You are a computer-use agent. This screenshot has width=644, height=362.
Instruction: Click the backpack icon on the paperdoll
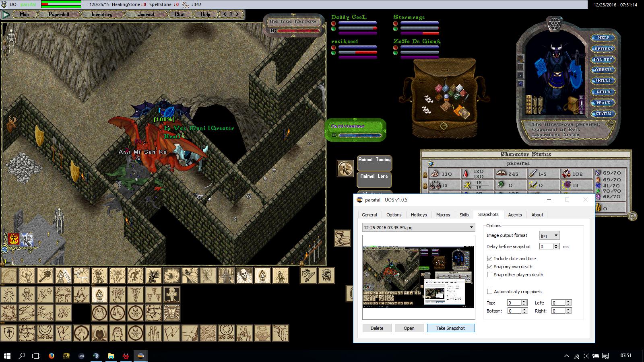point(572,106)
